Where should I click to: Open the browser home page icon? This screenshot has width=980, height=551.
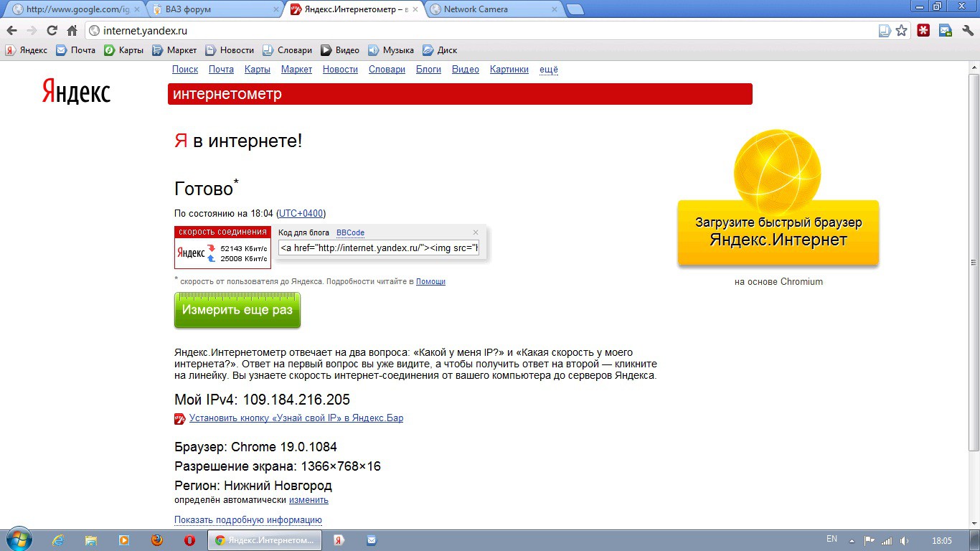pos(72,31)
